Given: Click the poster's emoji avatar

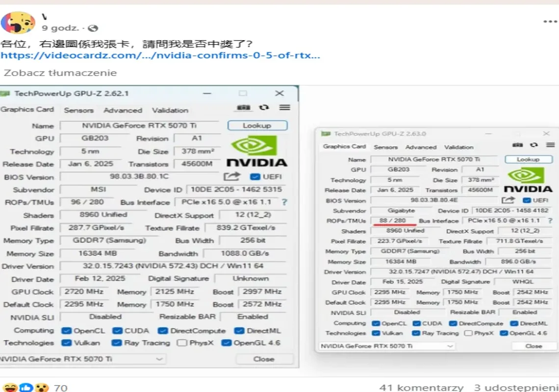Looking at the screenshot, I should (x=18, y=22).
